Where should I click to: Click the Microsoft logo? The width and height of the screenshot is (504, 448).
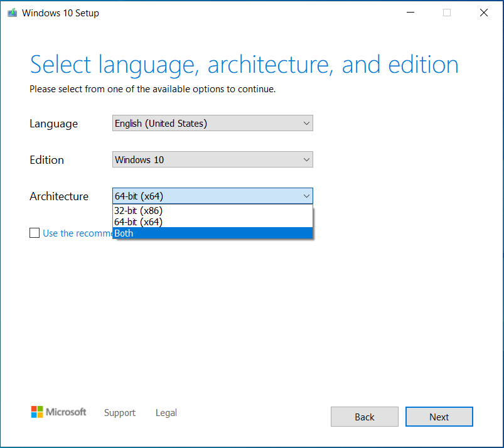(x=58, y=412)
